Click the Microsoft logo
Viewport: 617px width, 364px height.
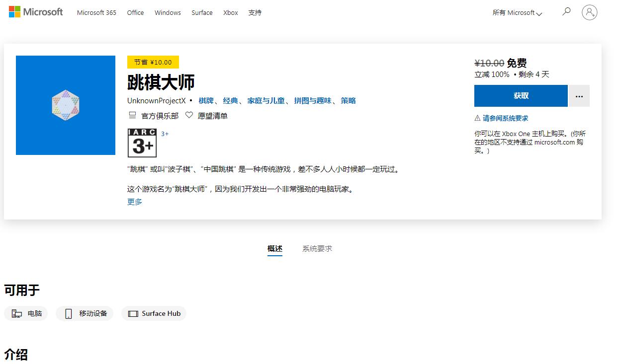click(x=36, y=12)
